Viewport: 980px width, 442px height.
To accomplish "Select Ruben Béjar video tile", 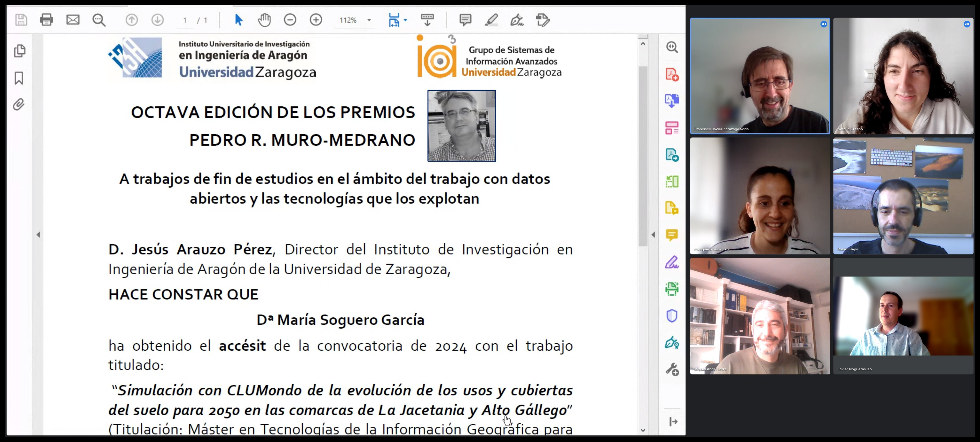I will (x=903, y=196).
